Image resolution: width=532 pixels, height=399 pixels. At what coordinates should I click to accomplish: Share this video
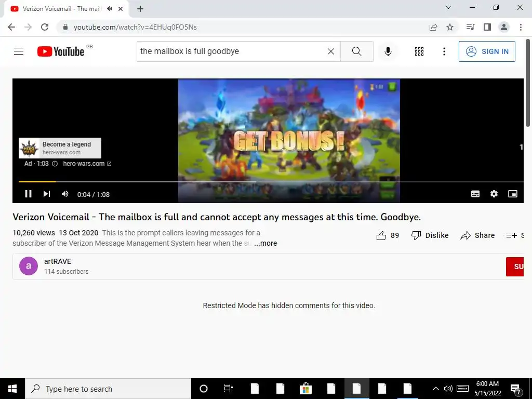click(x=477, y=235)
